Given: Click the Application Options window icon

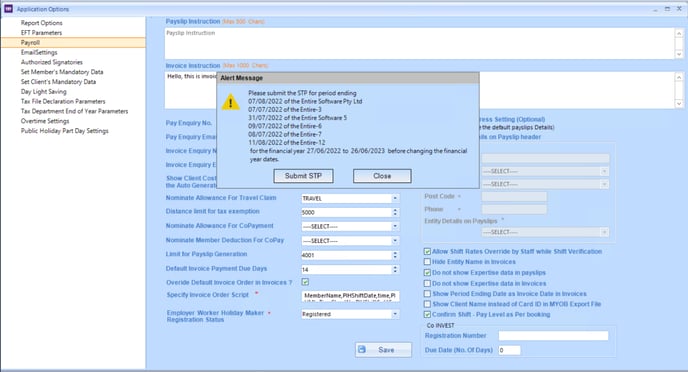Looking at the screenshot, I should (x=8, y=8).
